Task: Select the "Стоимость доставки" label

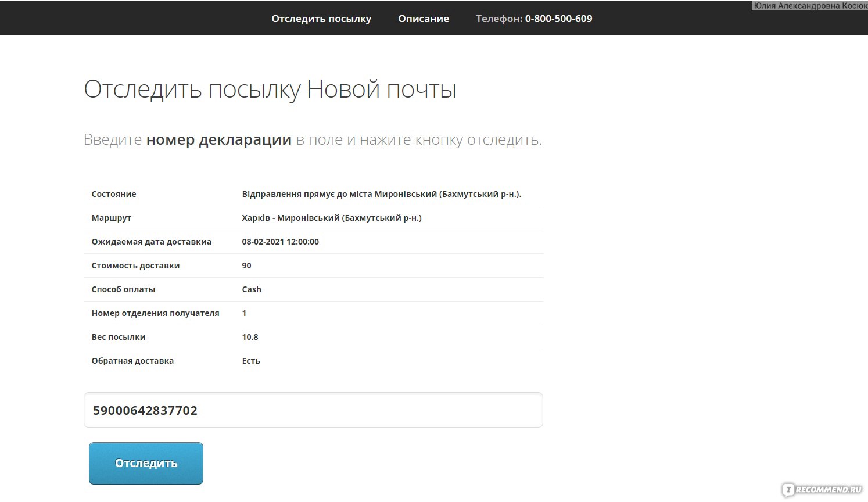Action: (x=135, y=266)
